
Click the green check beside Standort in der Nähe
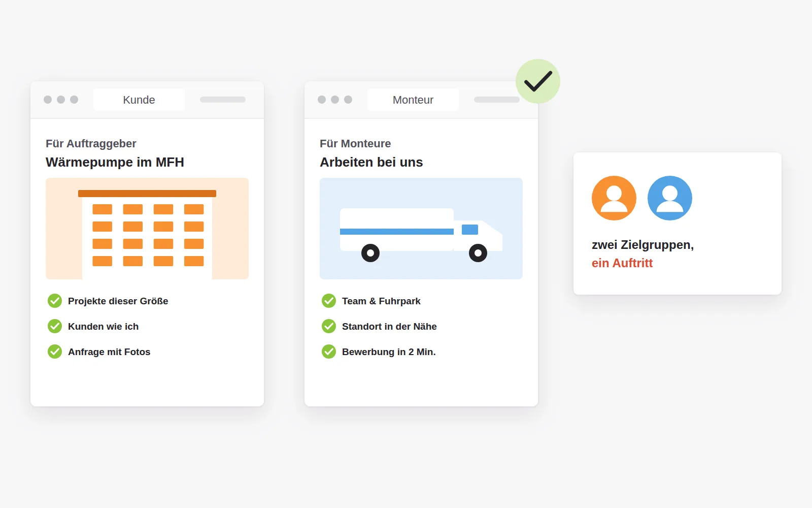point(329,326)
